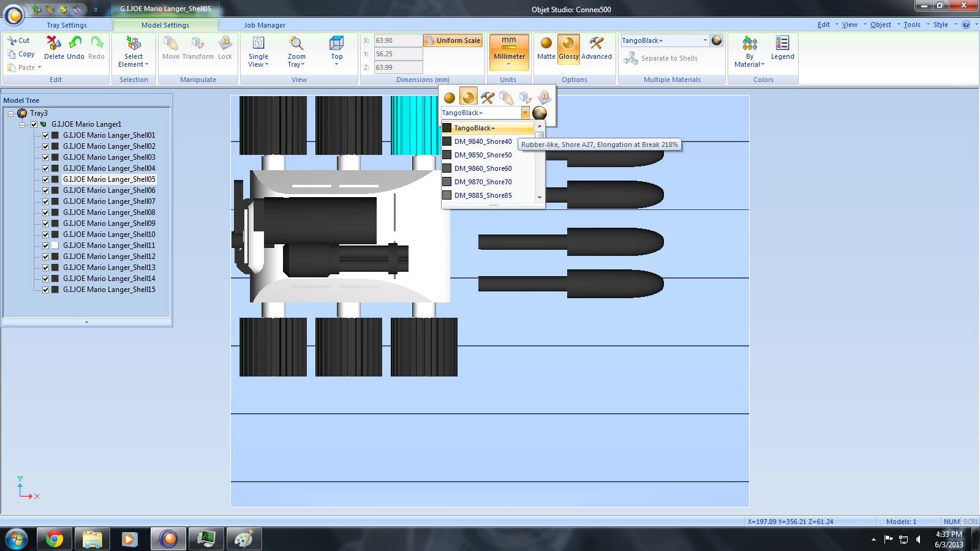The image size is (980, 551).
Task: Open the Top view dropdown
Action: tap(337, 60)
